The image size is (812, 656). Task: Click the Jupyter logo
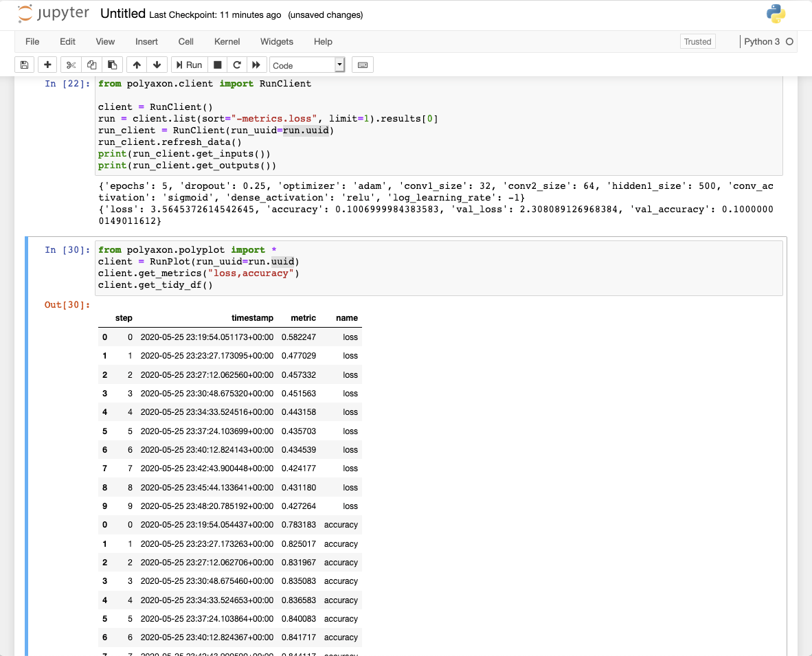point(53,14)
